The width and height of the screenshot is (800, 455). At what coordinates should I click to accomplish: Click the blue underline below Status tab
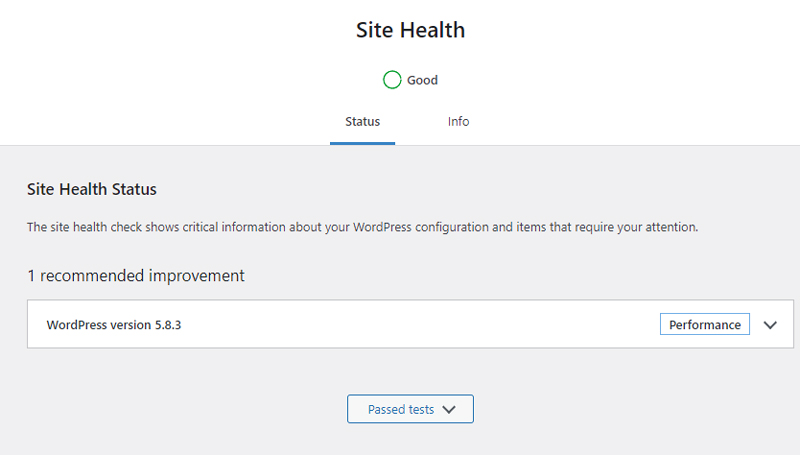pos(362,143)
